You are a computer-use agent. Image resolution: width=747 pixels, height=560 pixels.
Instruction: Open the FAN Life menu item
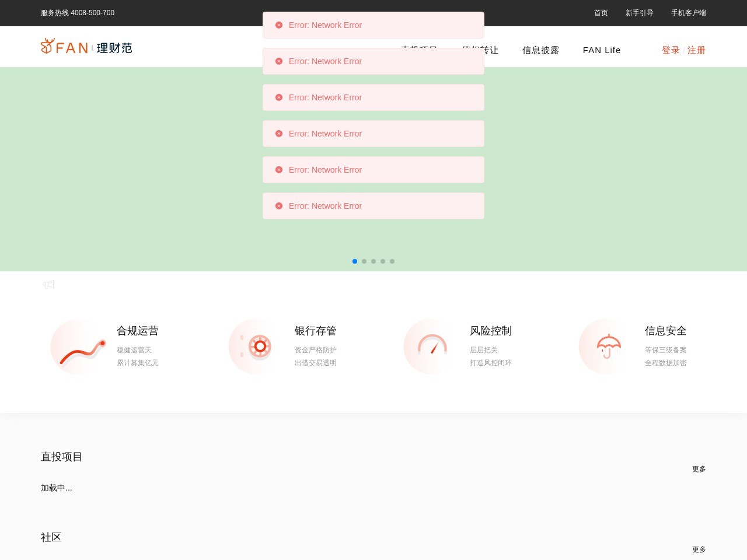pyautogui.click(x=602, y=50)
